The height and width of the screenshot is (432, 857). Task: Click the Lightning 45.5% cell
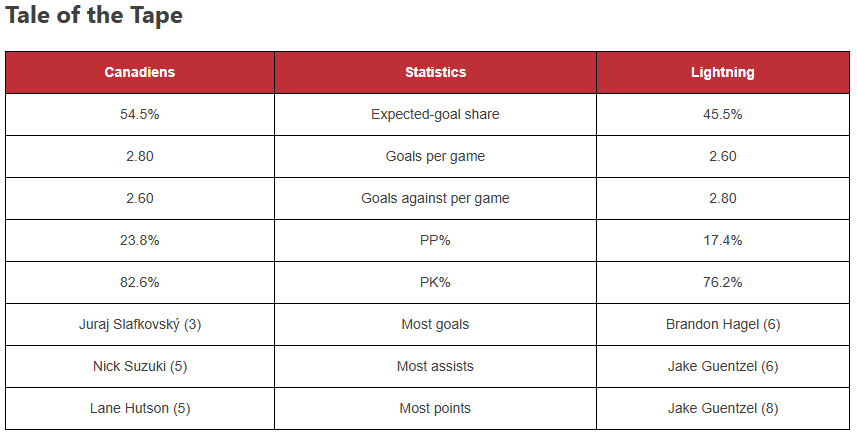pos(723,114)
